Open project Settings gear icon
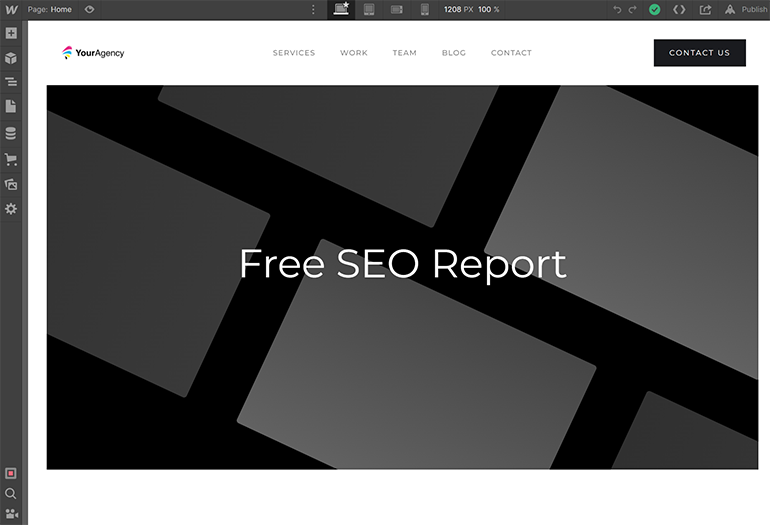 [x=11, y=209]
